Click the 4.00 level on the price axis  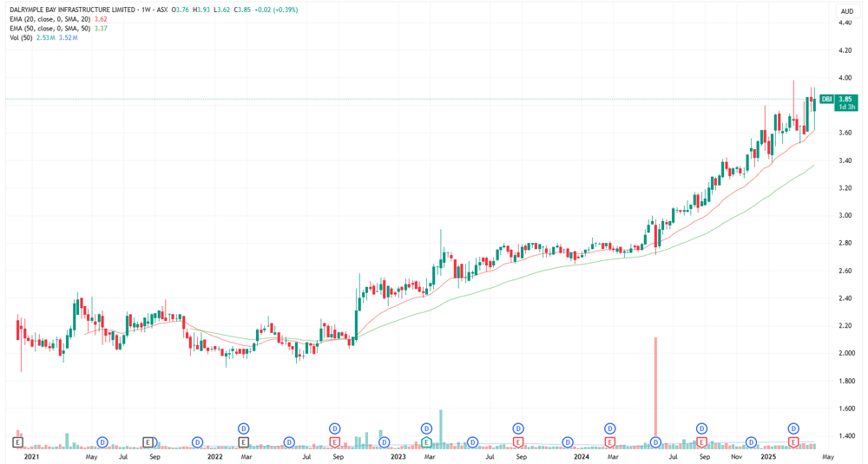(x=845, y=78)
